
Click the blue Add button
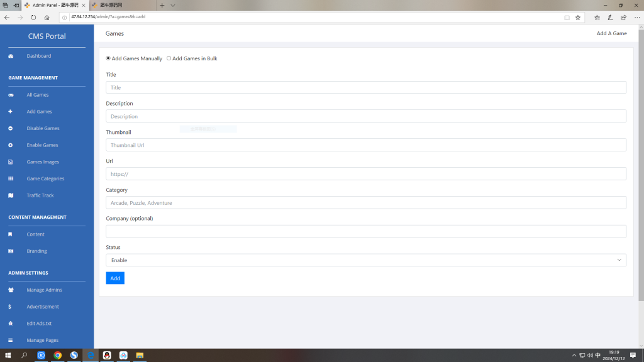[x=115, y=278]
